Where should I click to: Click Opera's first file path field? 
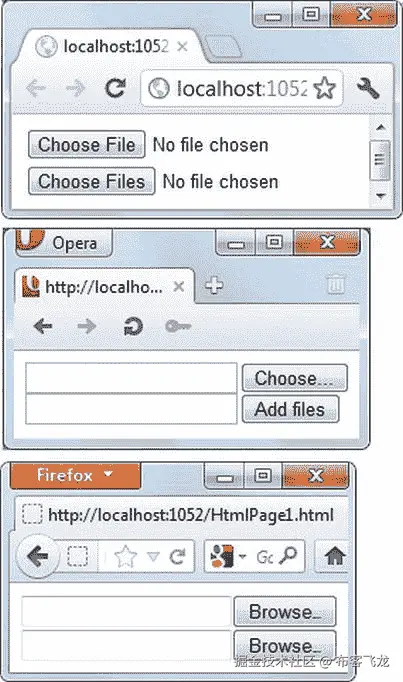point(131,378)
